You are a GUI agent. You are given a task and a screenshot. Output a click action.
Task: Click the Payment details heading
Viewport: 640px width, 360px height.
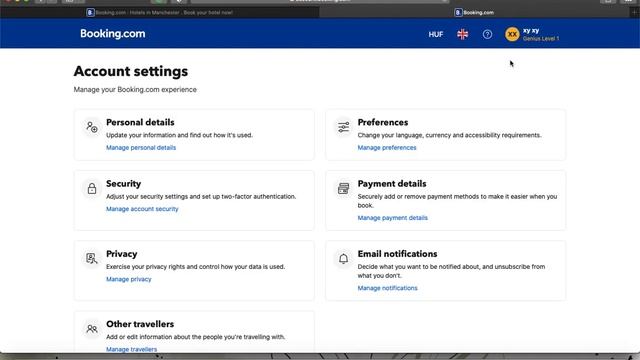[x=392, y=184]
